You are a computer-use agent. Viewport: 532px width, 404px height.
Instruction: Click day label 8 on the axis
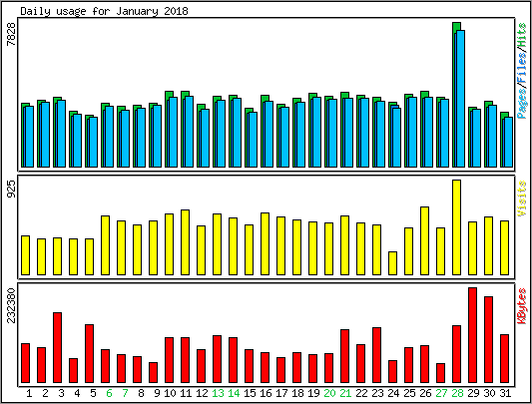(141, 393)
